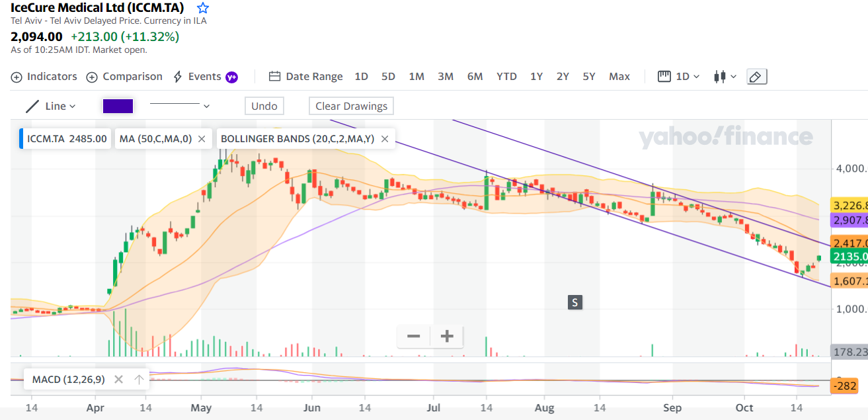Image resolution: width=868 pixels, height=420 pixels.
Task: Click the IceCure Medical Ltd (ICCM.TA) title
Action: 98,8
